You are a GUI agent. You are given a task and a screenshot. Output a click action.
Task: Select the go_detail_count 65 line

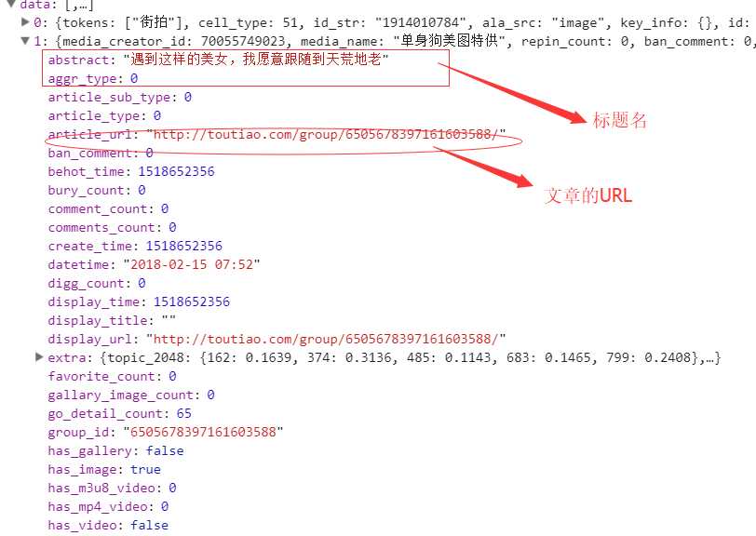119,413
